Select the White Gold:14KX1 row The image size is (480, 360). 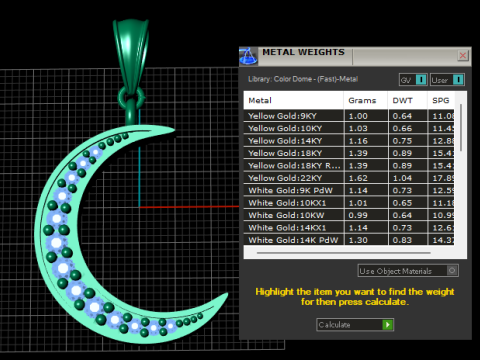tap(349, 228)
